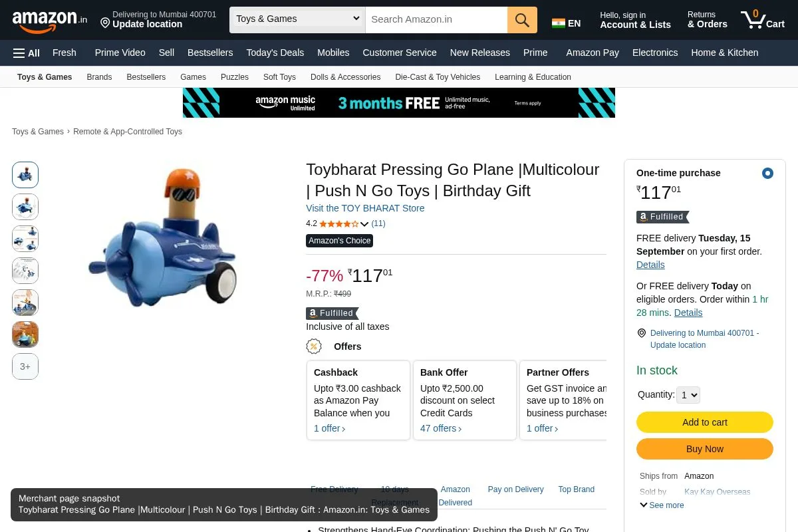Click the Update location pin icon
Image resolution: width=798 pixels, height=532 pixels.
[105, 23]
